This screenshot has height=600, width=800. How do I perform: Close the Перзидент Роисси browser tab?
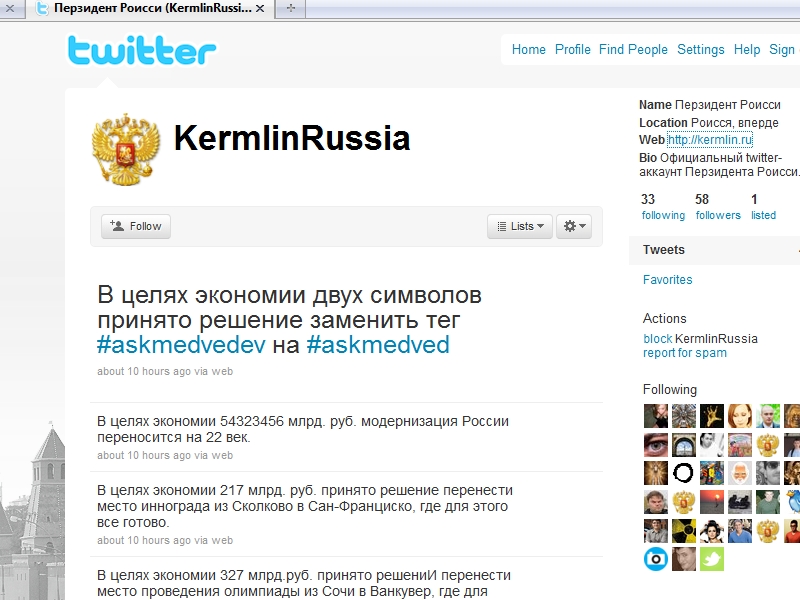[260, 9]
